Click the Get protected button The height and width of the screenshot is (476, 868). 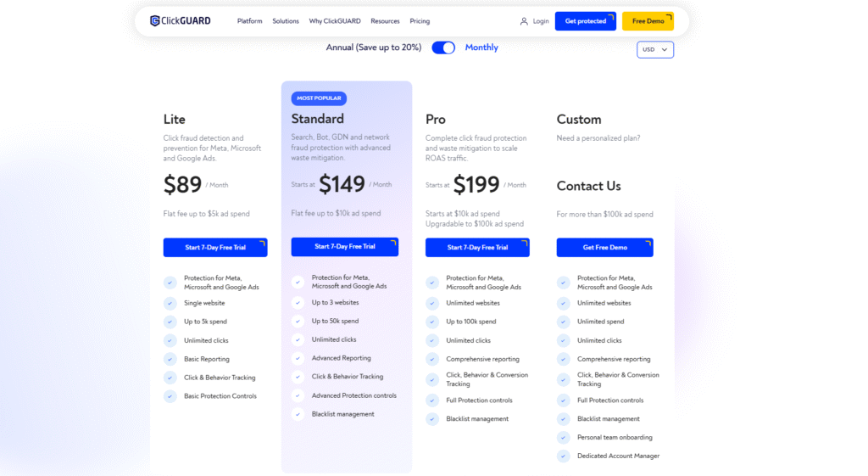tap(586, 21)
